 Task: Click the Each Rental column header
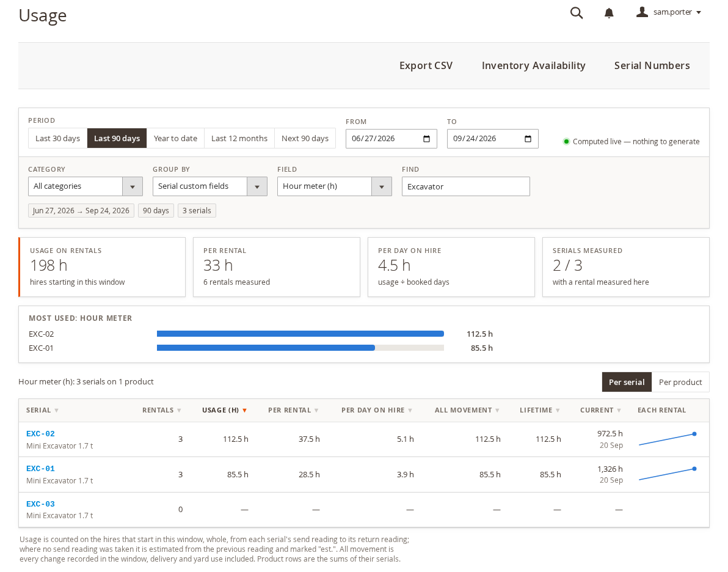(661, 410)
